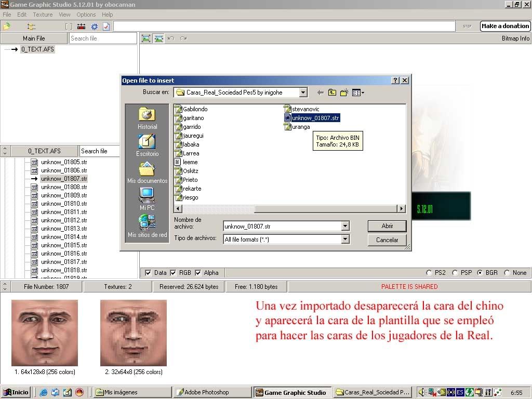Click the checkmark document toolbar icon
This screenshot has width=532, height=399.
[106, 26]
